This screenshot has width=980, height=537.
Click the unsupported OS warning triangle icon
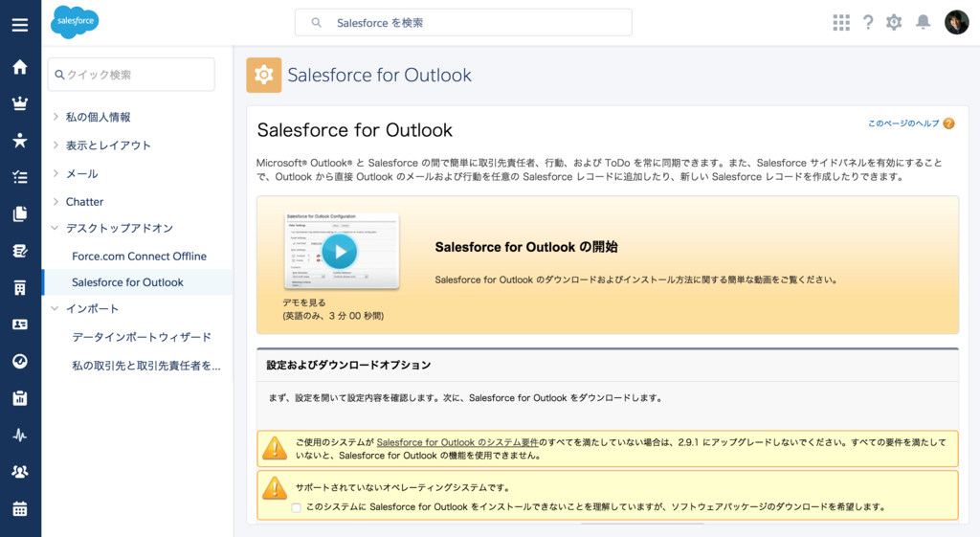[x=275, y=487]
